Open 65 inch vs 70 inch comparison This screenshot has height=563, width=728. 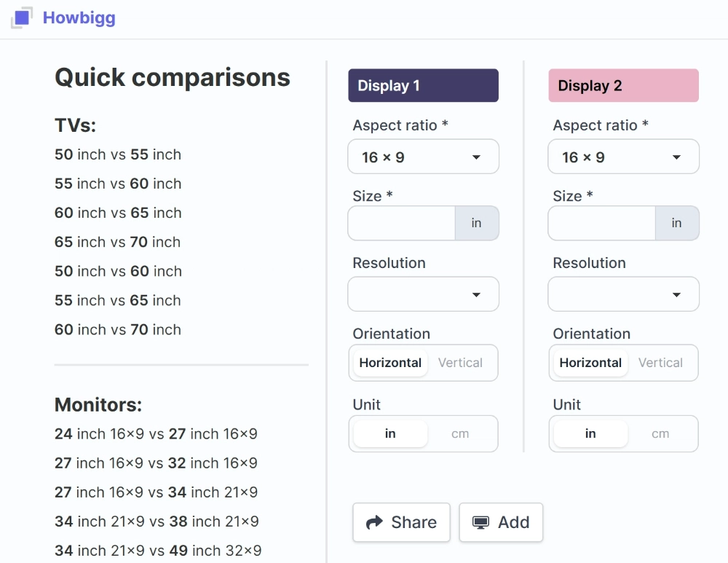click(x=118, y=242)
